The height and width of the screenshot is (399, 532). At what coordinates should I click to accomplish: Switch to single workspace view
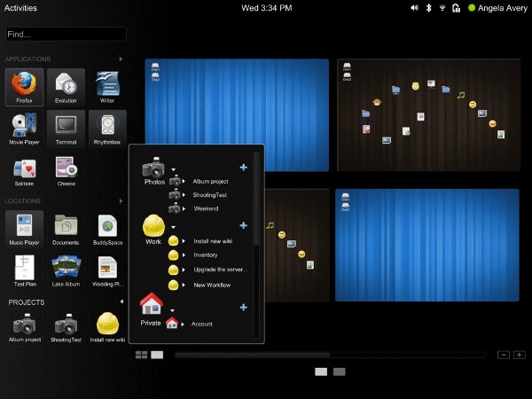(157, 355)
